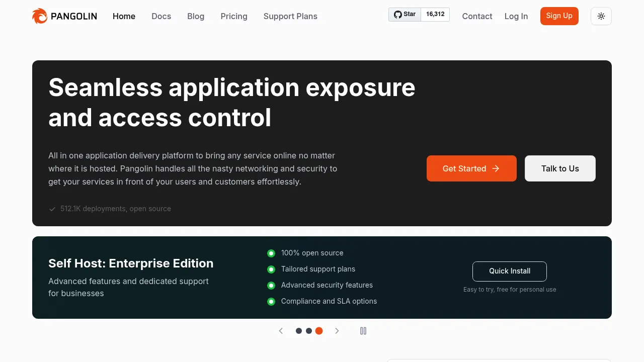Click the '100% open source' feature item
This screenshot has width=644, height=362.
click(312, 253)
